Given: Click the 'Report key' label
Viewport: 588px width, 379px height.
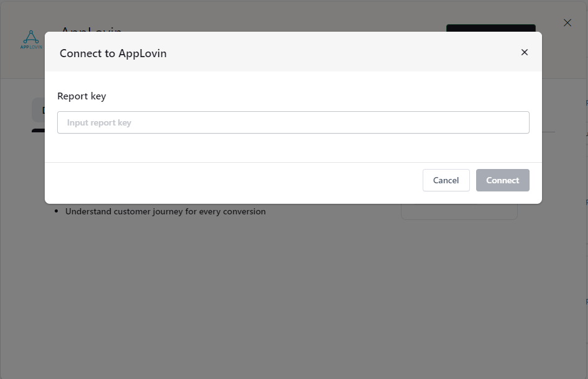Looking at the screenshot, I should click(x=81, y=96).
